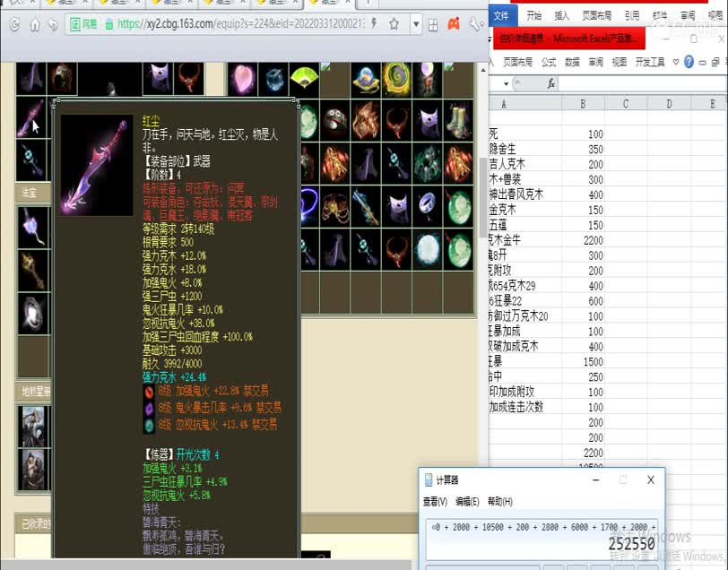Viewport: 728px width, 570px height.
Task: Switch to the 插入 tab in Word
Action: [562, 16]
